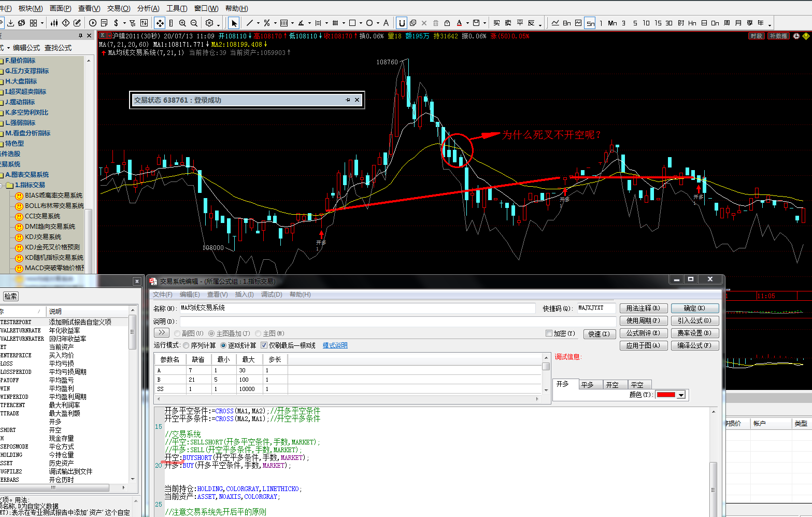812x517 pixels.
Task: Click the time-share line chart icon
Action: pyautogui.click(x=555, y=23)
